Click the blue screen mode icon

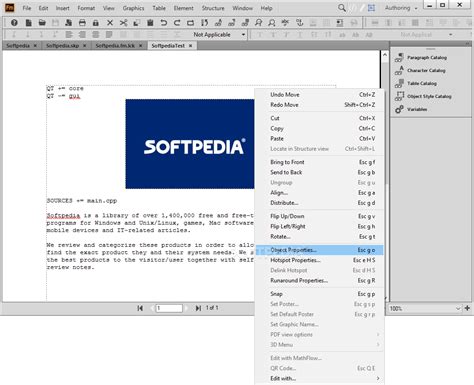click(x=371, y=8)
